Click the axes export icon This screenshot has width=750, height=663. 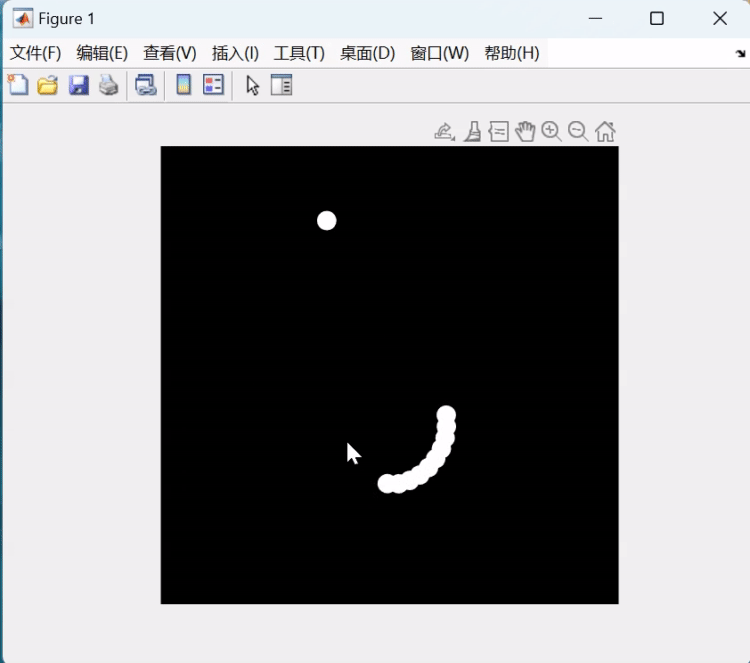click(x=444, y=131)
